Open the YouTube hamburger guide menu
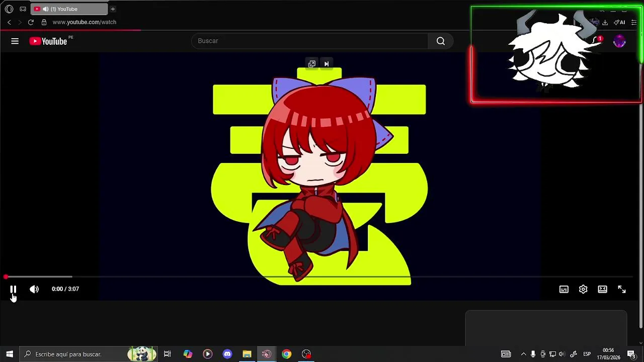 tap(15, 41)
